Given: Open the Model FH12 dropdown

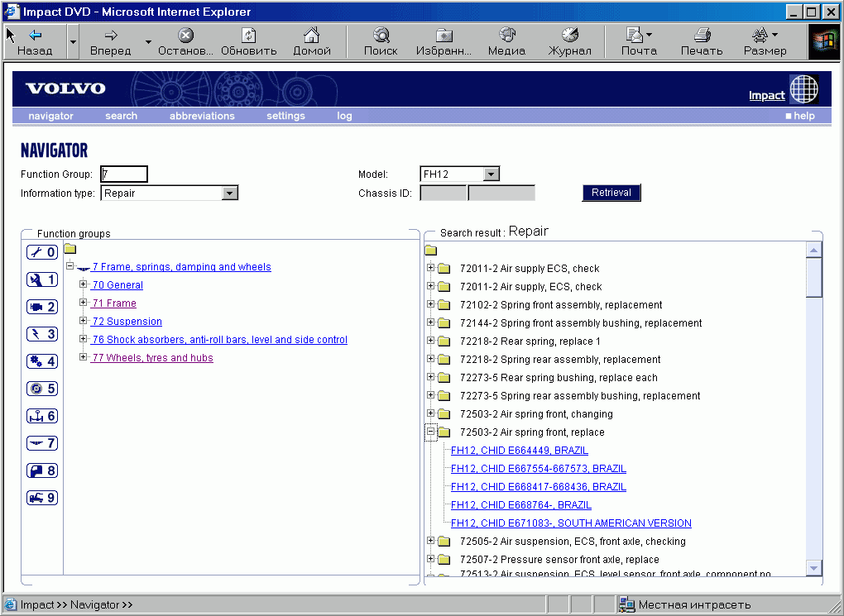Looking at the screenshot, I should (491, 174).
